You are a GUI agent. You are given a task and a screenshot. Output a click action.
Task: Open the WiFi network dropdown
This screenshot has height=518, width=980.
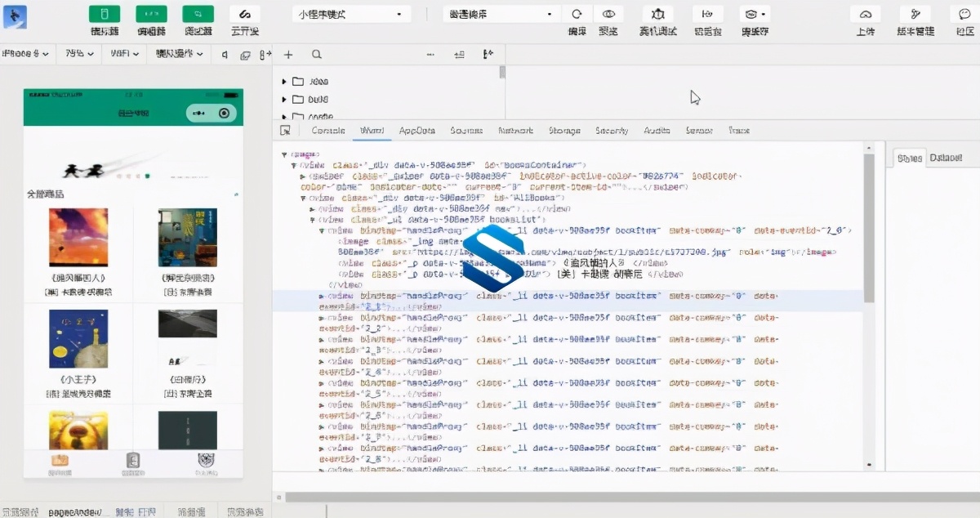(x=123, y=54)
